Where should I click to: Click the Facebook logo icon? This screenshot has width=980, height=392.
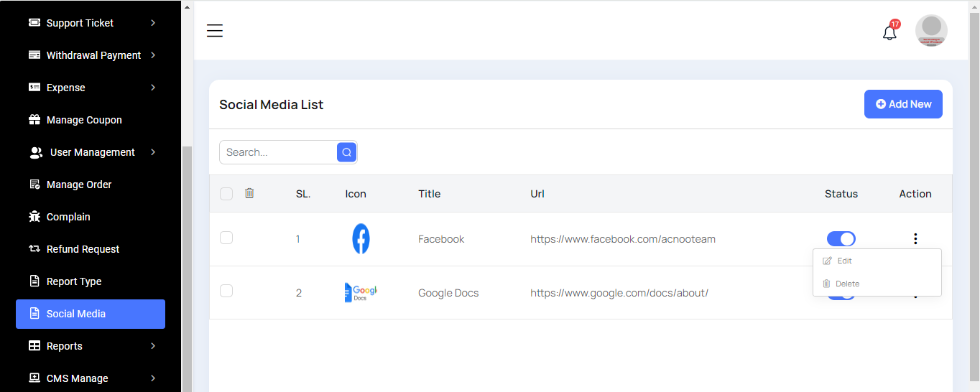(x=361, y=239)
